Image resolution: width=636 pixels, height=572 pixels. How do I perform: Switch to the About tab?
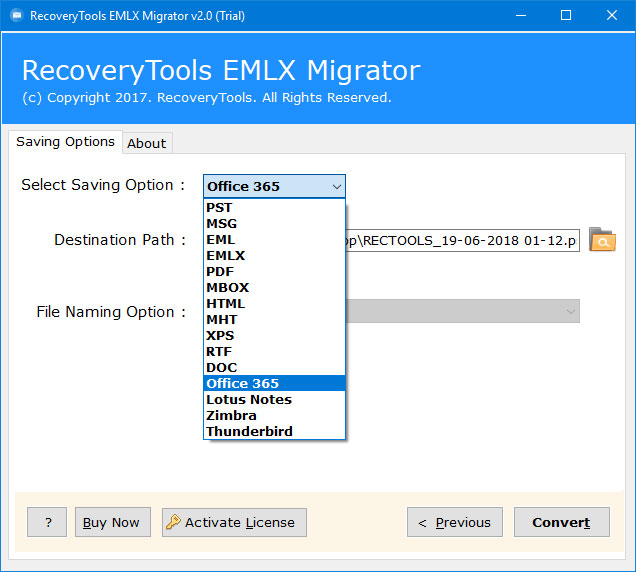point(146,143)
